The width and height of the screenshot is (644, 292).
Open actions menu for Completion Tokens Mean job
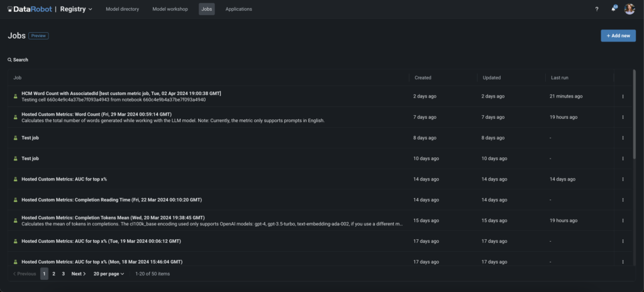click(x=623, y=220)
